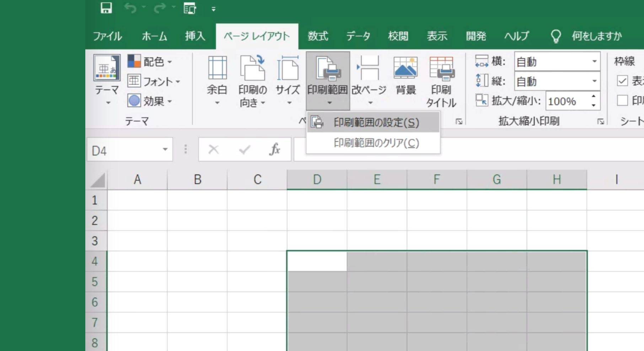Switch to the 挿入 tab
644x351 pixels.
click(x=195, y=36)
